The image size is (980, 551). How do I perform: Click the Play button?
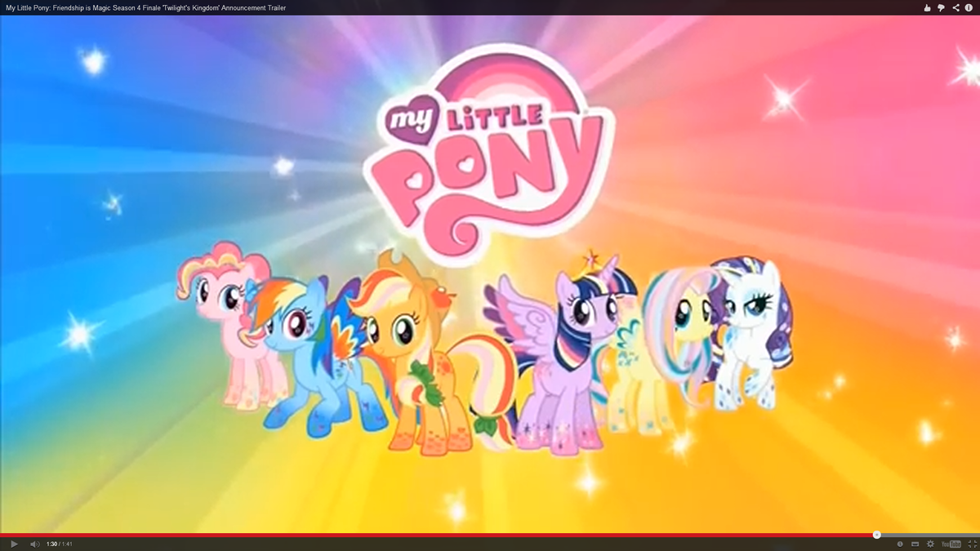click(x=14, y=544)
